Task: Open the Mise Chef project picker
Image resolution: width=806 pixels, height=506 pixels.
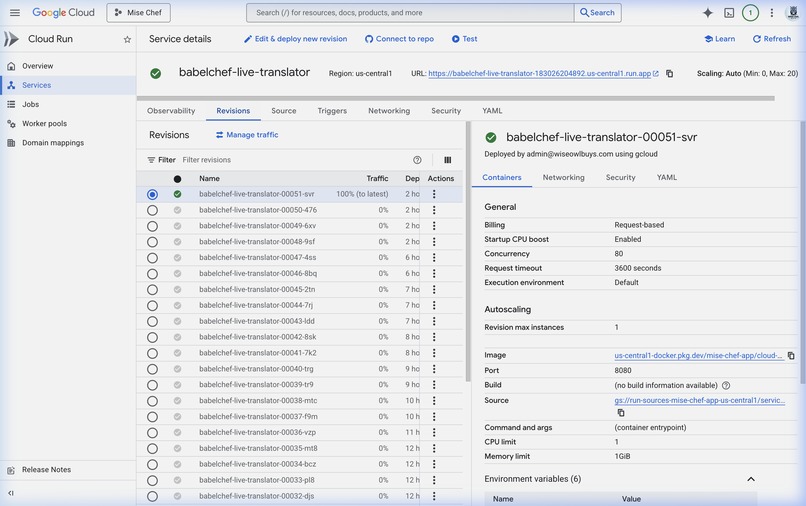Action: tap(138, 13)
